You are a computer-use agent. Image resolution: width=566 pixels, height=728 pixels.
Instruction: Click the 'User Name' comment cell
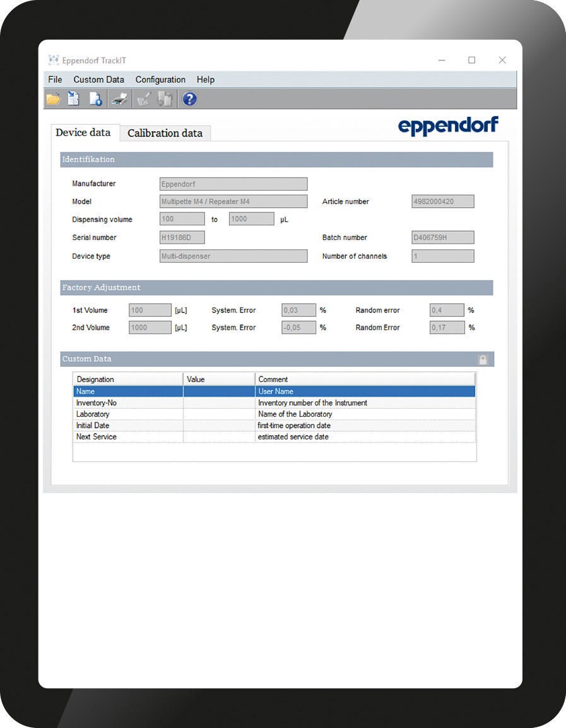tap(365, 391)
